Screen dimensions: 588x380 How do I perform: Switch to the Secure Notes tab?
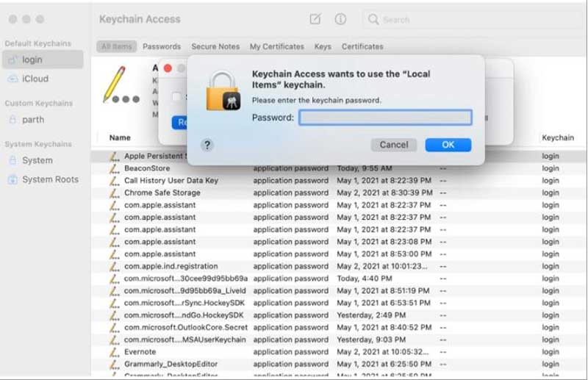(215, 46)
